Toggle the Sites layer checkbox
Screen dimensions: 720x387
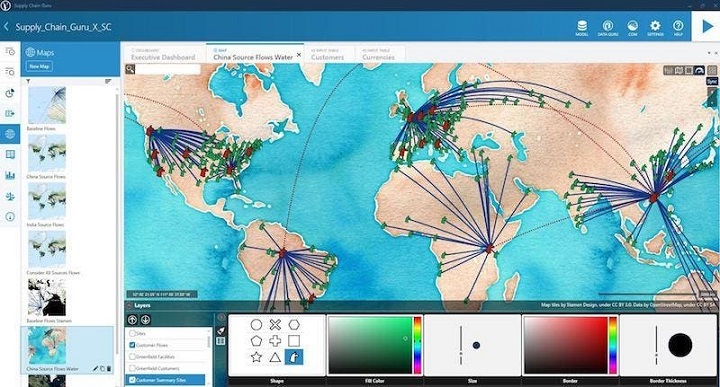[x=132, y=333]
